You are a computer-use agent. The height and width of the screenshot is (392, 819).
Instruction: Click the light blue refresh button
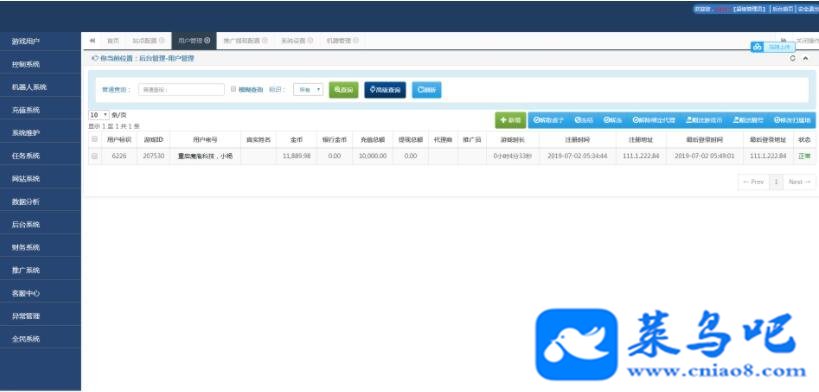[427, 90]
